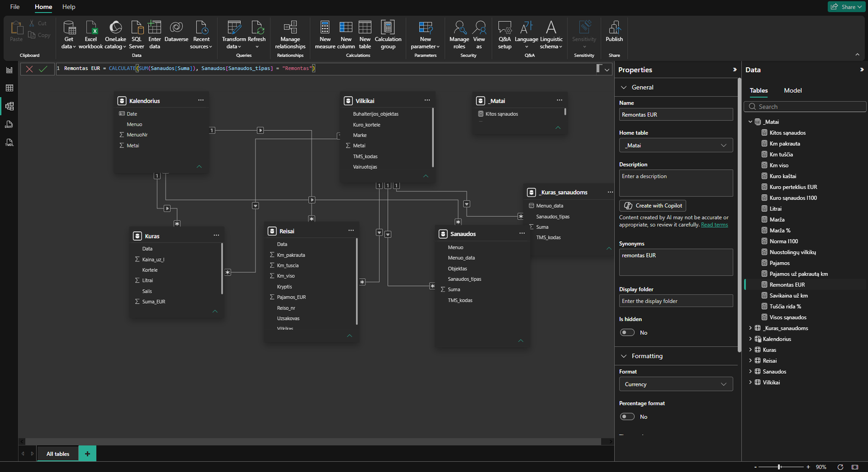This screenshot has width=868, height=472.
Task: Click View as roles icon
Action: [x=479, y=27]
